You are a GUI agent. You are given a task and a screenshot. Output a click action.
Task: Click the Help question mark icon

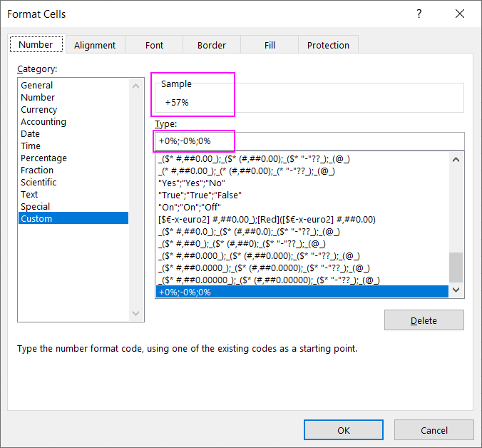coord(419,14)
